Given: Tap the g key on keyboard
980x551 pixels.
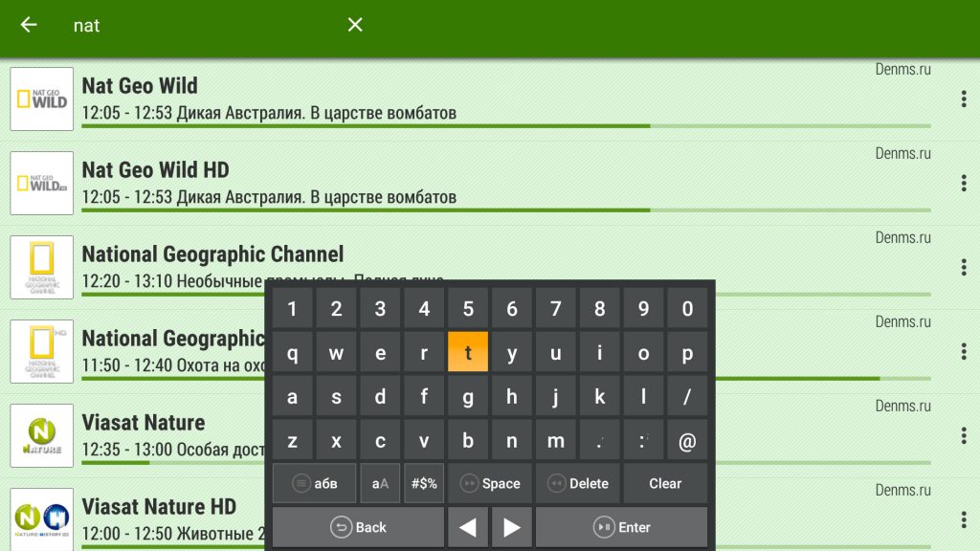Looking at the screenshot, I should click(x=468, y=396).
